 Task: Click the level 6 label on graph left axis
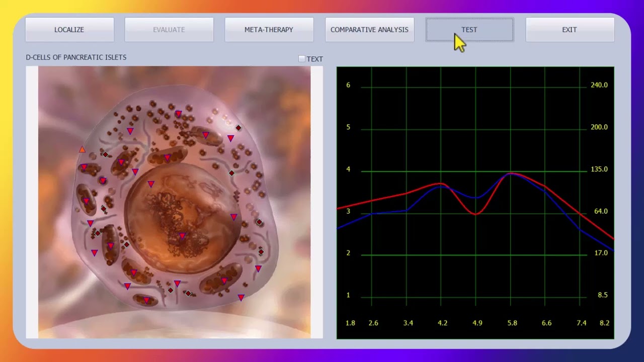tap(348, 85)
